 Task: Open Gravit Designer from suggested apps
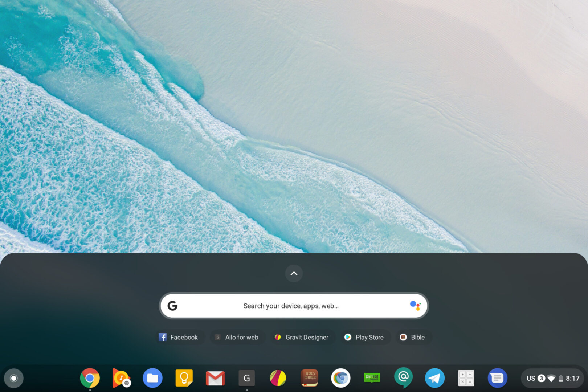[x=302, y=337]
